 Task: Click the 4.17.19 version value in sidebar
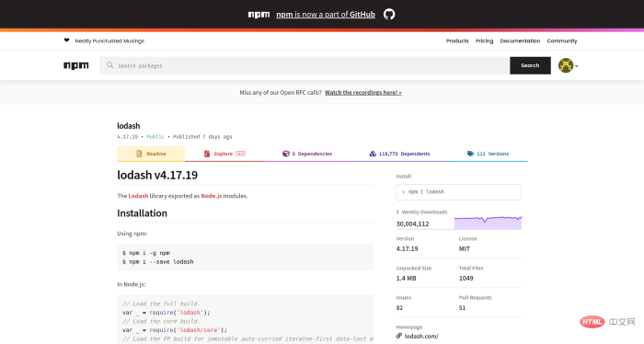pyautogui.click(x=407, y=248)
